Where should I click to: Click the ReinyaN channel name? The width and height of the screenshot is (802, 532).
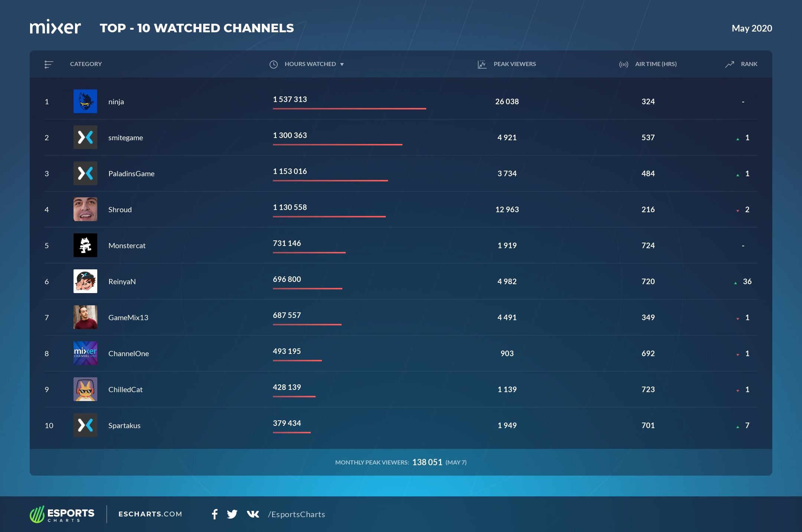122,282
